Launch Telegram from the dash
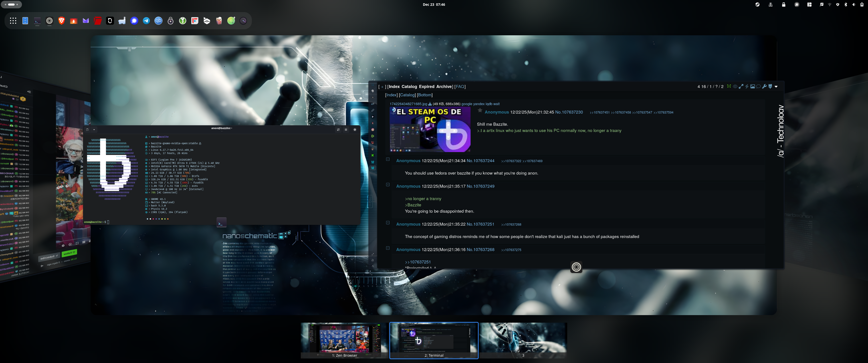Viewport: 868px width, 363px height. [146, 21]
